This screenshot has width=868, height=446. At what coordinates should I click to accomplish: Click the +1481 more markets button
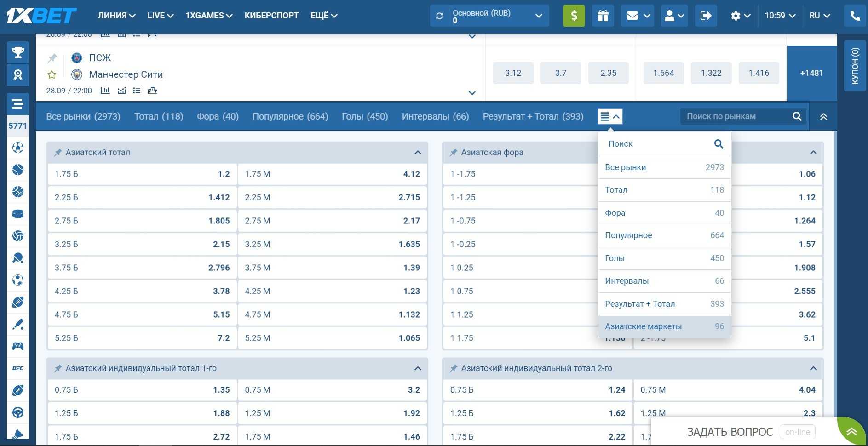811,73
